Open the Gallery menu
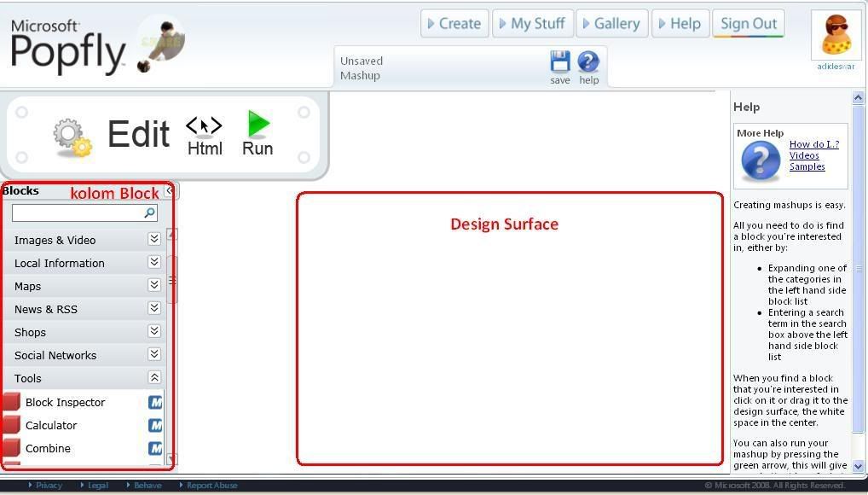Viewport: 868px width, 495px height. pos(611,23)
